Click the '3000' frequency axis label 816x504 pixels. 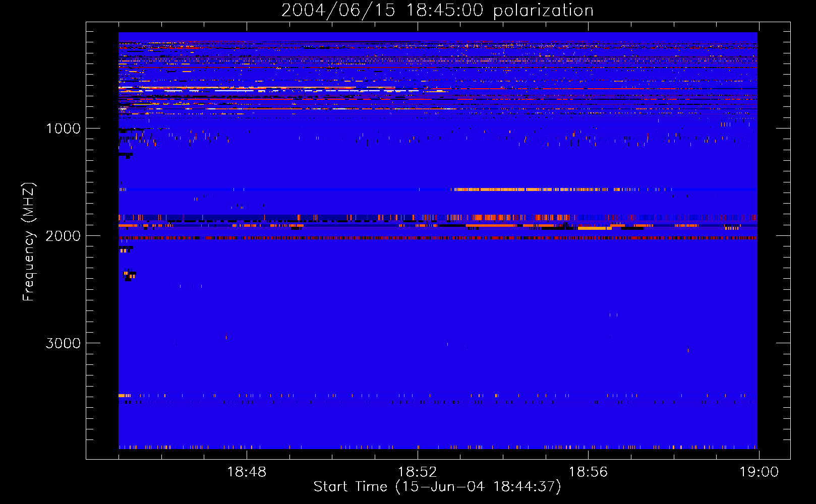pos(63,343)
